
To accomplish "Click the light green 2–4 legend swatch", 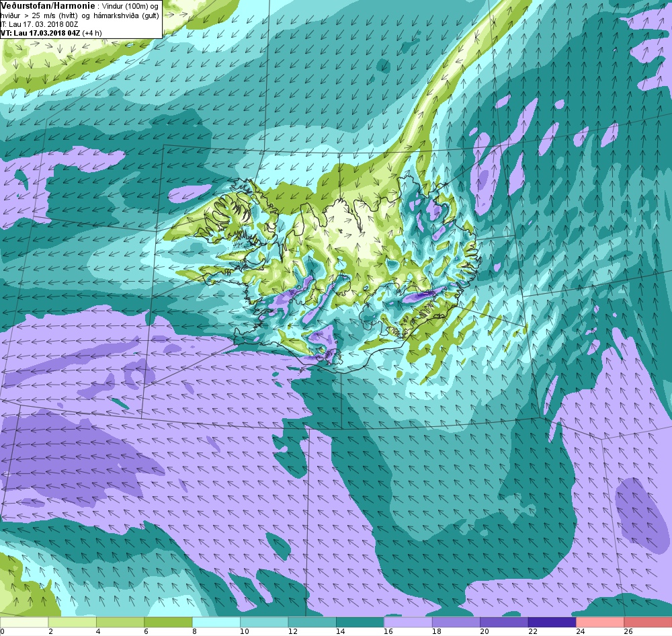I will click(x=72, y=621).
